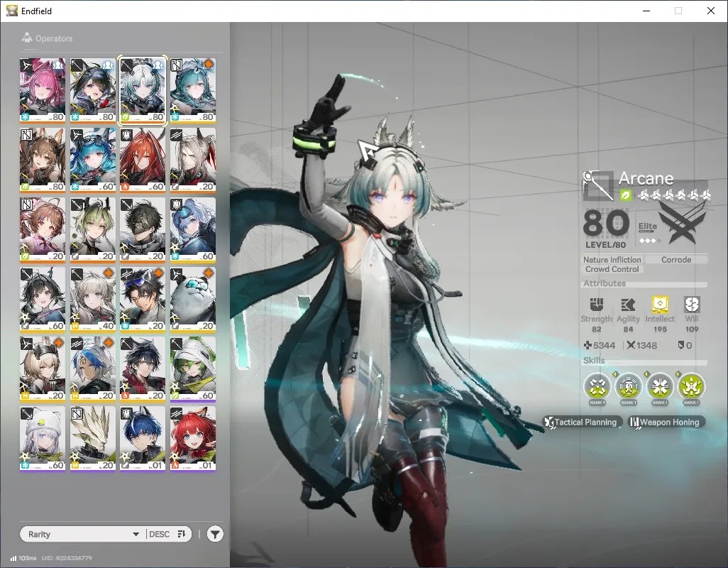Image resolution: width=728 pixels, height=568 pixels.
Task: Click the Elite promotion emblem
Action: 681,224
